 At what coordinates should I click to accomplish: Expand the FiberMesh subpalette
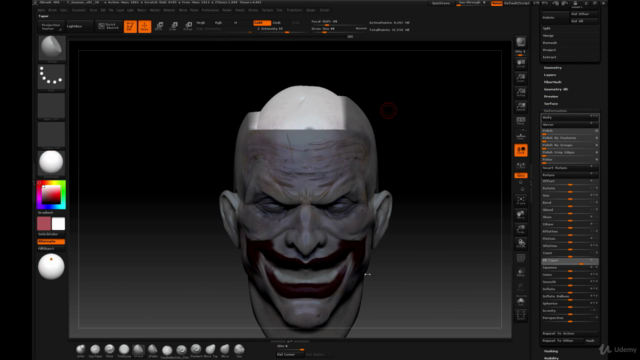pyautogui.click(x=553, y=82)
